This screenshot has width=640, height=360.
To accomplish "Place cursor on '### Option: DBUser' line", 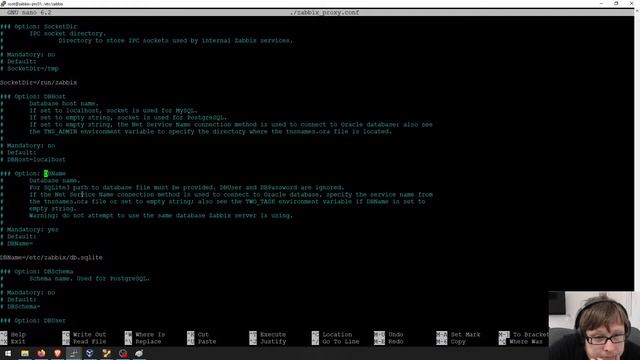I will 33,320.
